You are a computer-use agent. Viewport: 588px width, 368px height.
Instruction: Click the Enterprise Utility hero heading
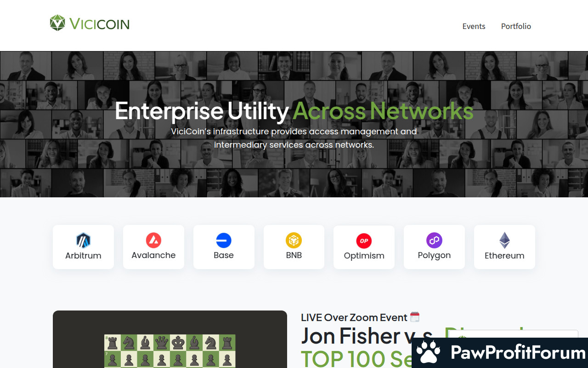(294, 111)
